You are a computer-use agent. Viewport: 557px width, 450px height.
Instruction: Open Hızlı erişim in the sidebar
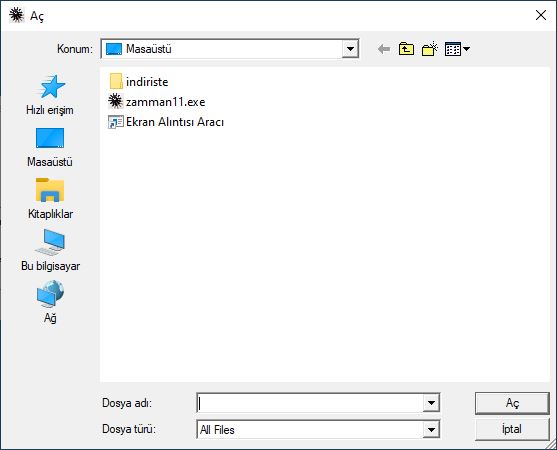coord(50,95)
